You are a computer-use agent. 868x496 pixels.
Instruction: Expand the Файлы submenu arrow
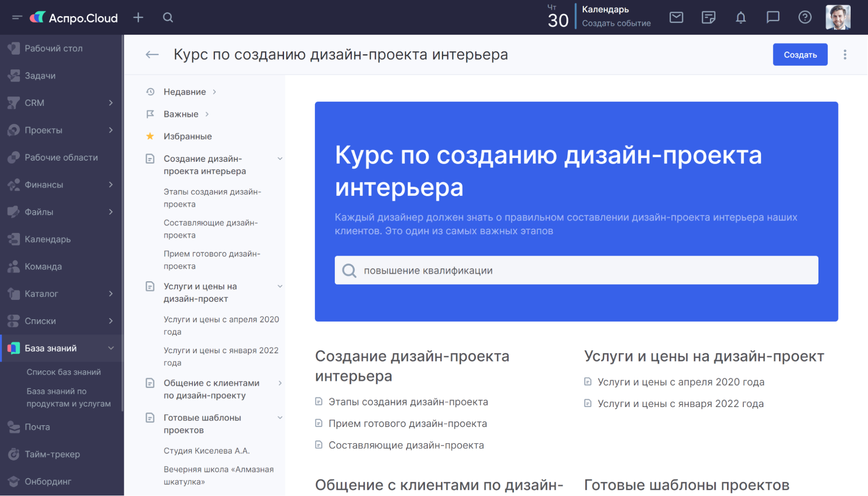111,212
